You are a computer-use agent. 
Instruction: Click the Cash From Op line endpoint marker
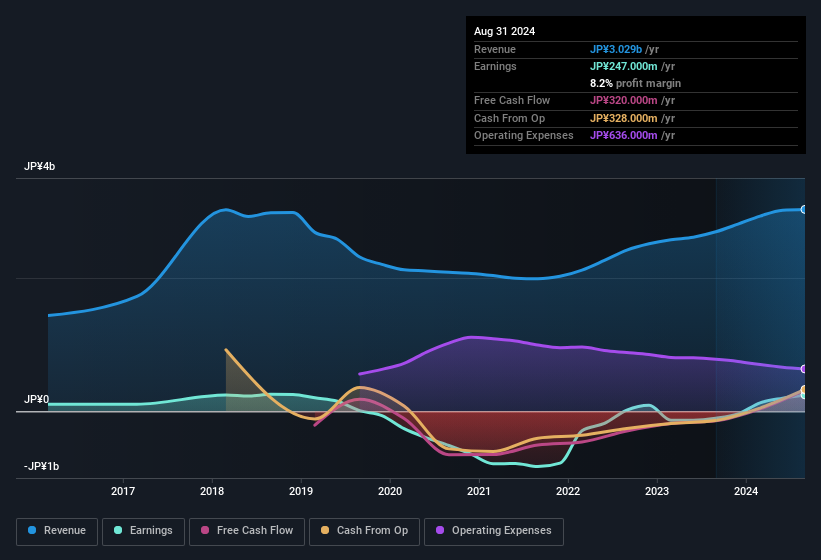804,390
